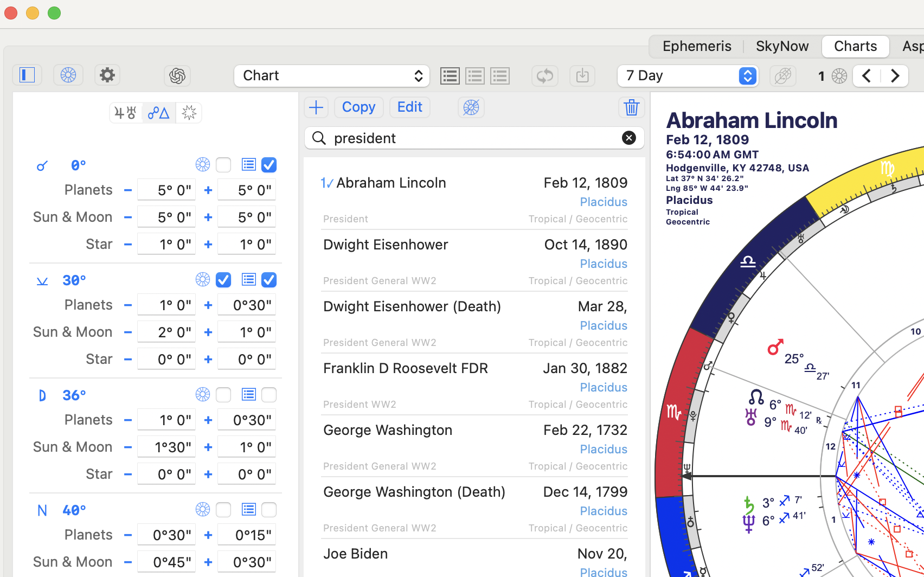Image resolution: width=924 pixels, height=577 pixels.
Task: Enable the unchecked box in the 0° row
Action: pos(223,164)
